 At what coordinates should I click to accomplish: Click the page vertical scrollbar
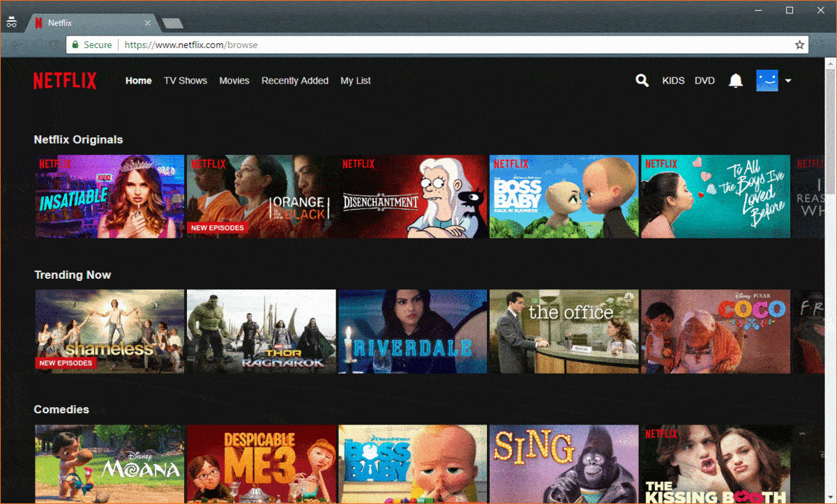point(830,281)
